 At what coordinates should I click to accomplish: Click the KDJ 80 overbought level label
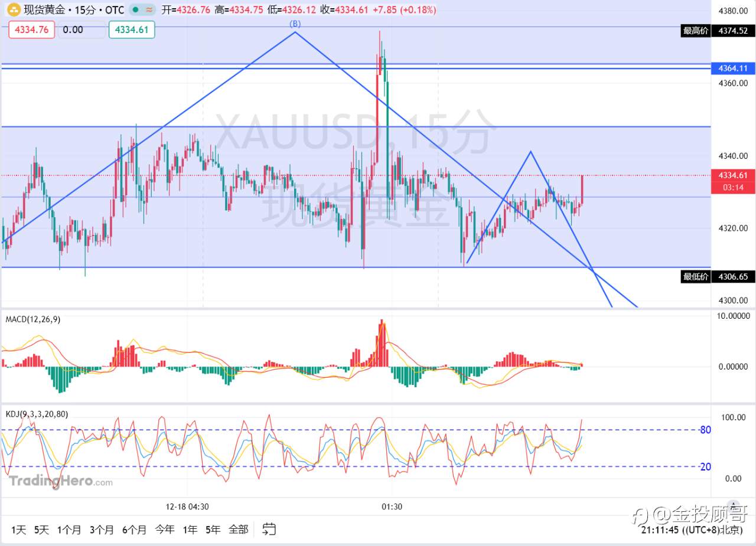[x=705, y=430]
